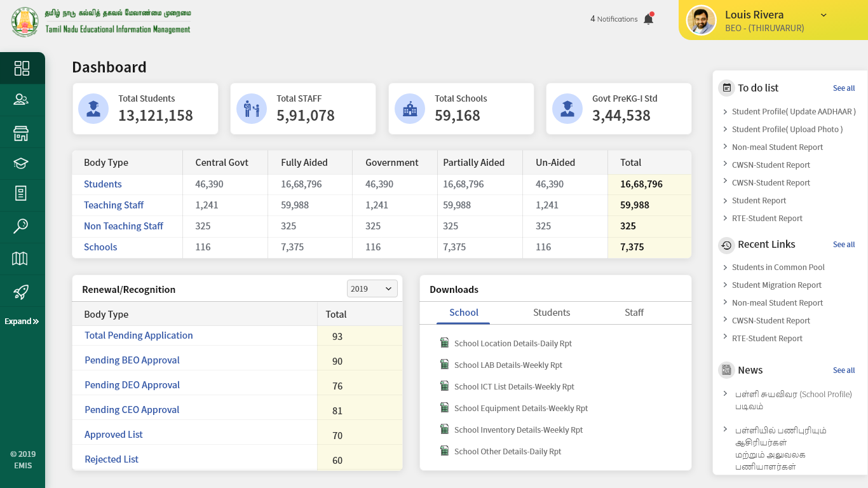The width and height of the screenshot is (868, 488).
Task: See all To do list items
Action: (x=844, y=88)
